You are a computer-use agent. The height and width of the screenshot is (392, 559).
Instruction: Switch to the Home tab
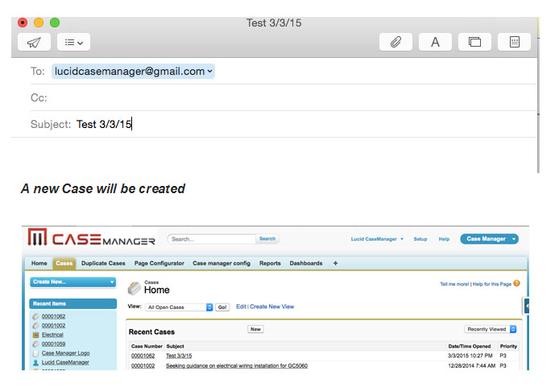[x=39, y=263]
